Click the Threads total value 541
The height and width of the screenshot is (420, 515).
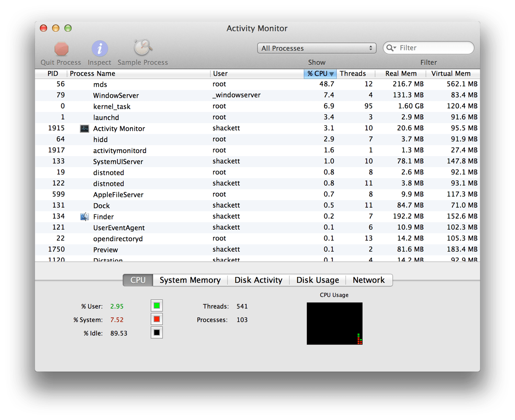click(242, 306)
